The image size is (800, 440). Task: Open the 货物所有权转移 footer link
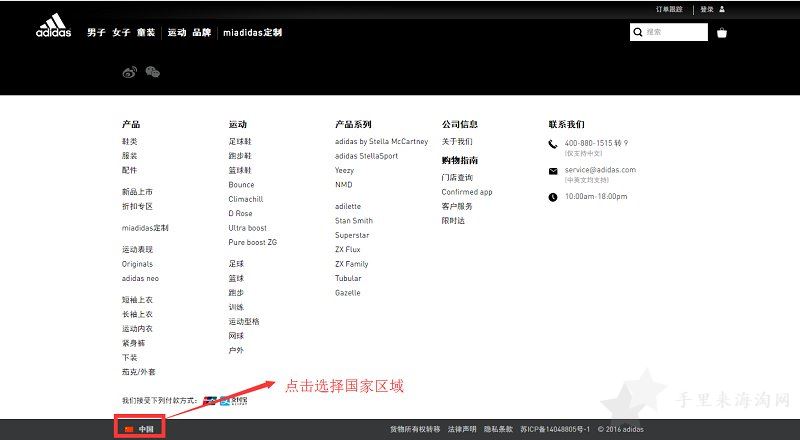click(415, 429)
